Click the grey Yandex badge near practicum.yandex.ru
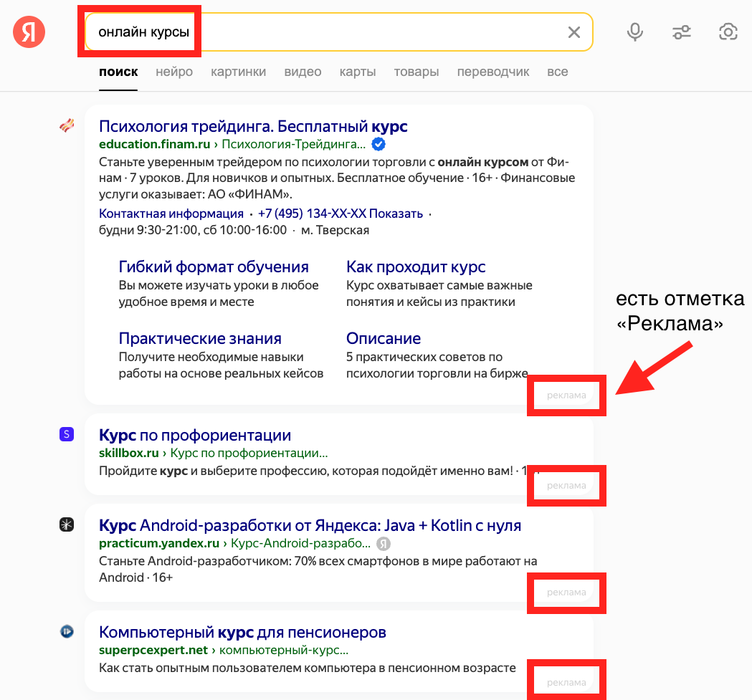This screenshot has height=700, width=752. [384, 544]
